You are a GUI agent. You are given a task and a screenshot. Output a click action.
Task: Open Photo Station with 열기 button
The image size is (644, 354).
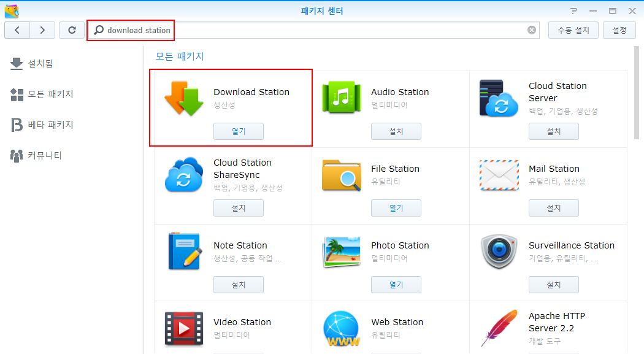[x=396, y=285]
